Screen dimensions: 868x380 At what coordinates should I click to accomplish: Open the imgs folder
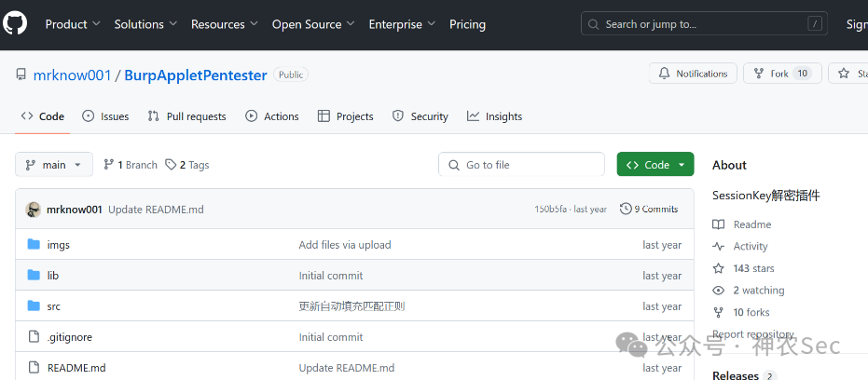pos(58,245)
